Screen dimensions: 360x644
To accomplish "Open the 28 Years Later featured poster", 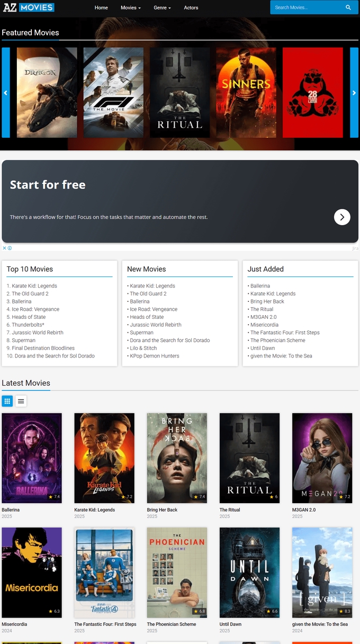I will pos(312,93).
